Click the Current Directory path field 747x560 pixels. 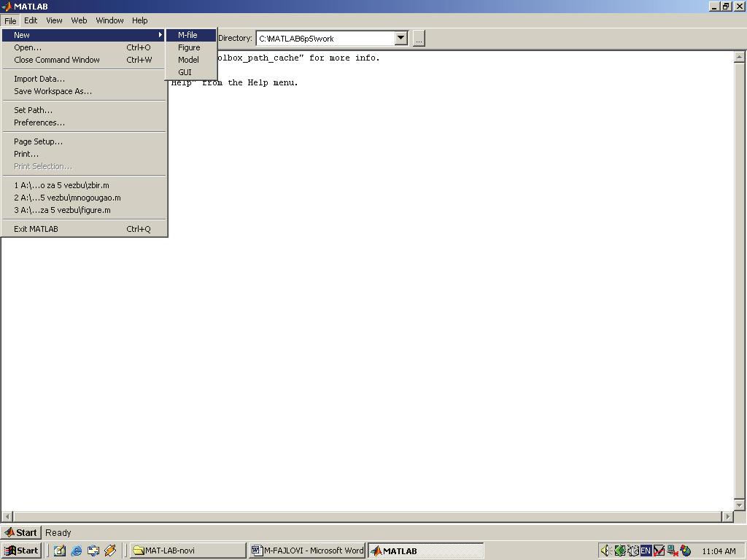point(326,39)
